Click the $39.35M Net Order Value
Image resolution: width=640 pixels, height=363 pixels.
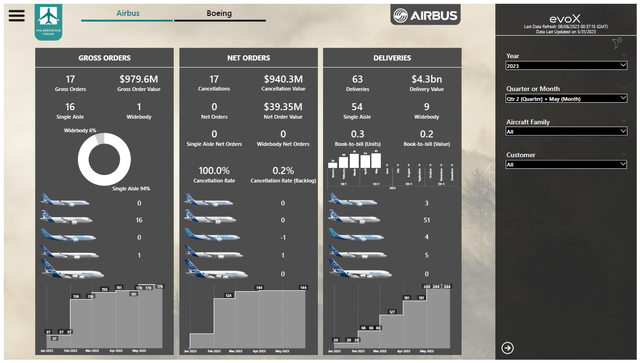[x=283, y=107]
